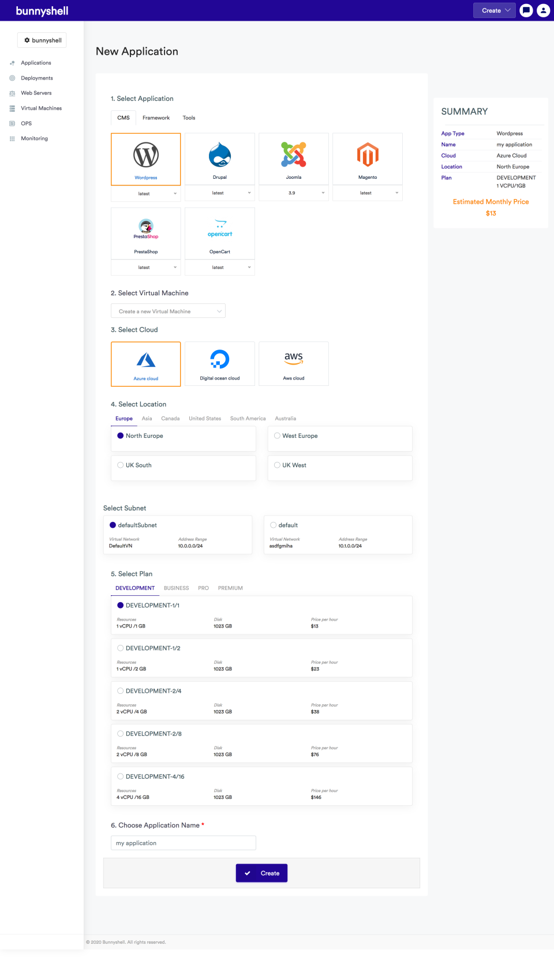Open the Magento version dropdown
This screenshot has width=554, height=980.
point(368,193)
